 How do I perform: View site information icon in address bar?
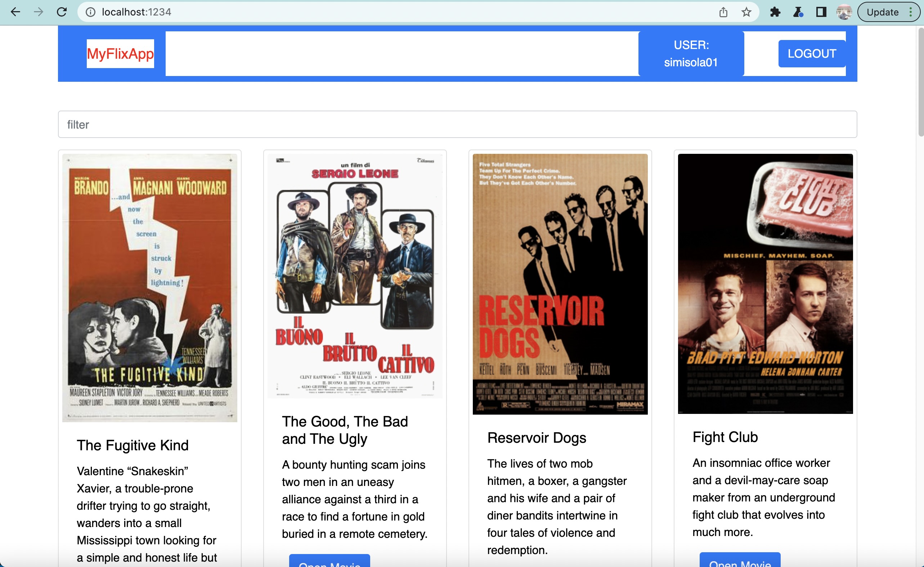90,12
